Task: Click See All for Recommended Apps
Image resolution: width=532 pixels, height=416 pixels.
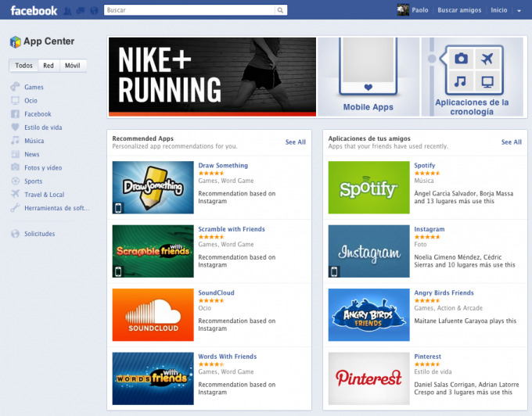Action: click(x=295, y=142)
